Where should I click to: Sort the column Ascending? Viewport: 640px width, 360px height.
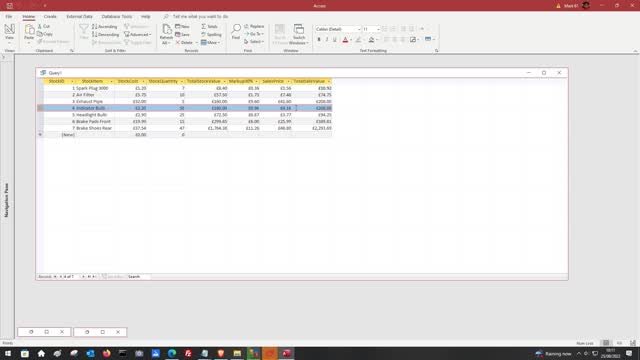click(x=104, y=27)
